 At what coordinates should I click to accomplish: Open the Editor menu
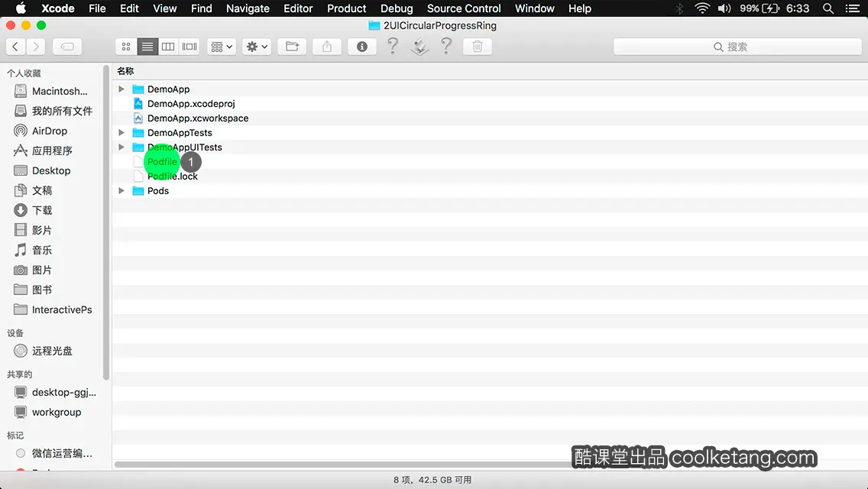[298, 8]
